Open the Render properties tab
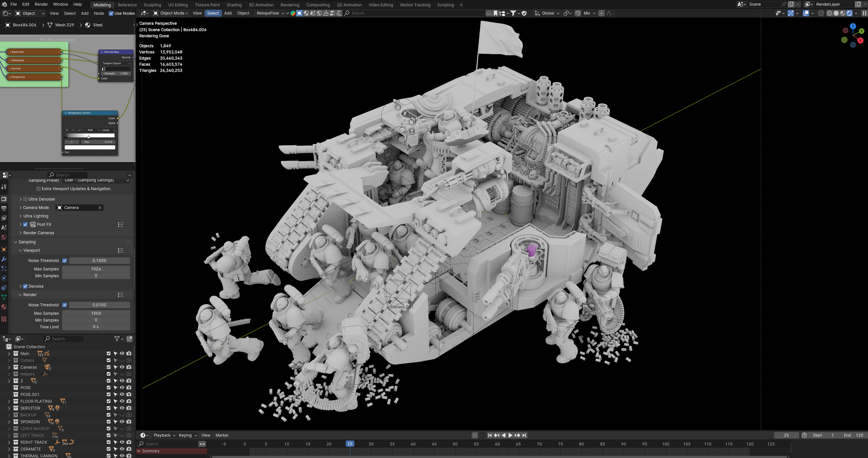868x458 pixels. tap(4, 199)
